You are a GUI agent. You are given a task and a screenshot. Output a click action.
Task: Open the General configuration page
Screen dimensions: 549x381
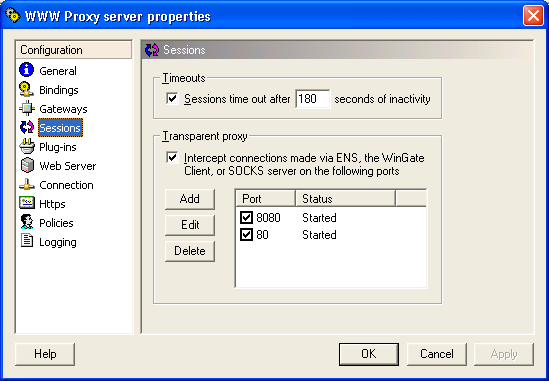click(x=58, y=71)
